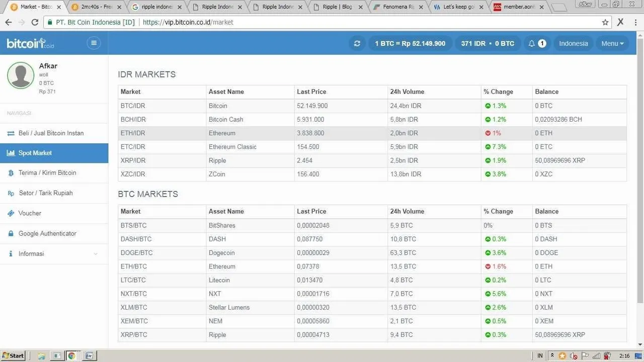The image size is (644, 362).
Task: Click the red down arrow for ETH/IDR change
Action: 488,133
